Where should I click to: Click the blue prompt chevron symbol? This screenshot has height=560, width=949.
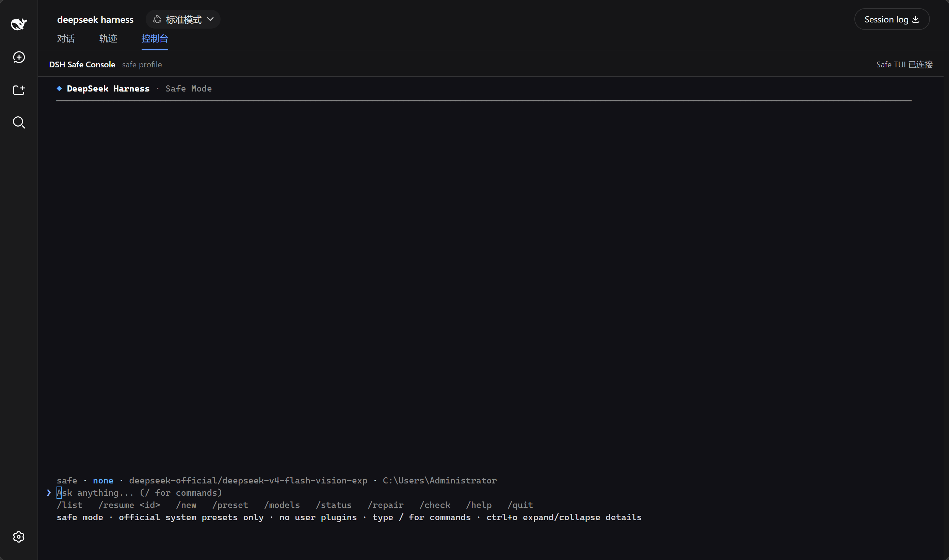point(49,492)
